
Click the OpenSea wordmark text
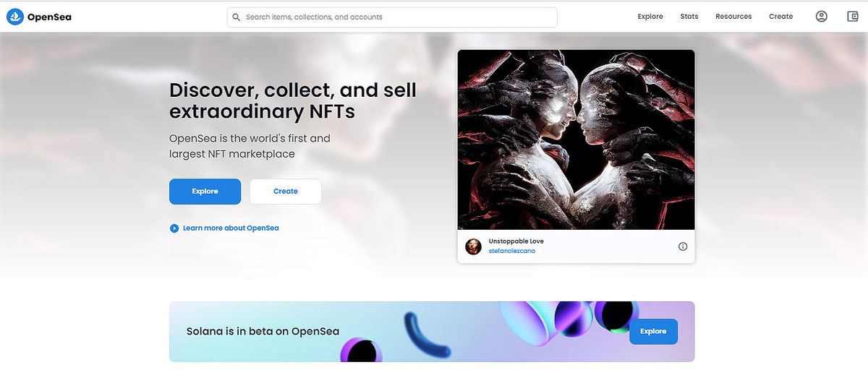pyautogui.click(x=50, y=17)
